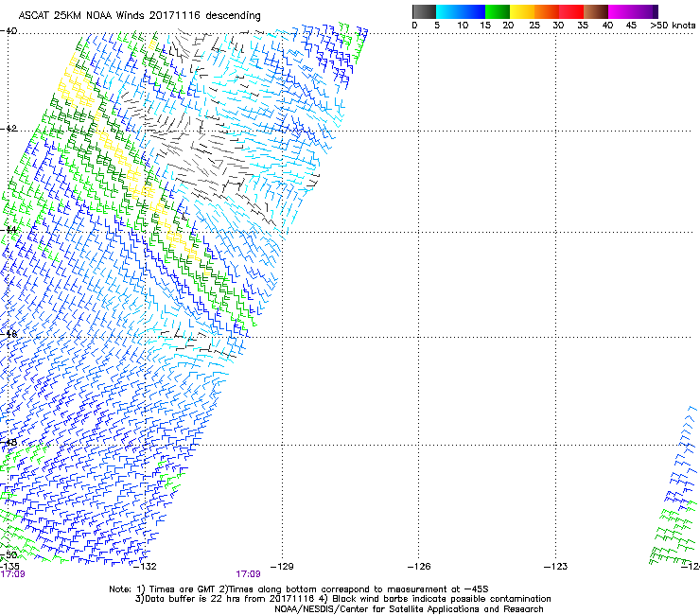This screenshot has height=615, width=700.
Task: Click the -123 longitude axis label
Action: 556,567
